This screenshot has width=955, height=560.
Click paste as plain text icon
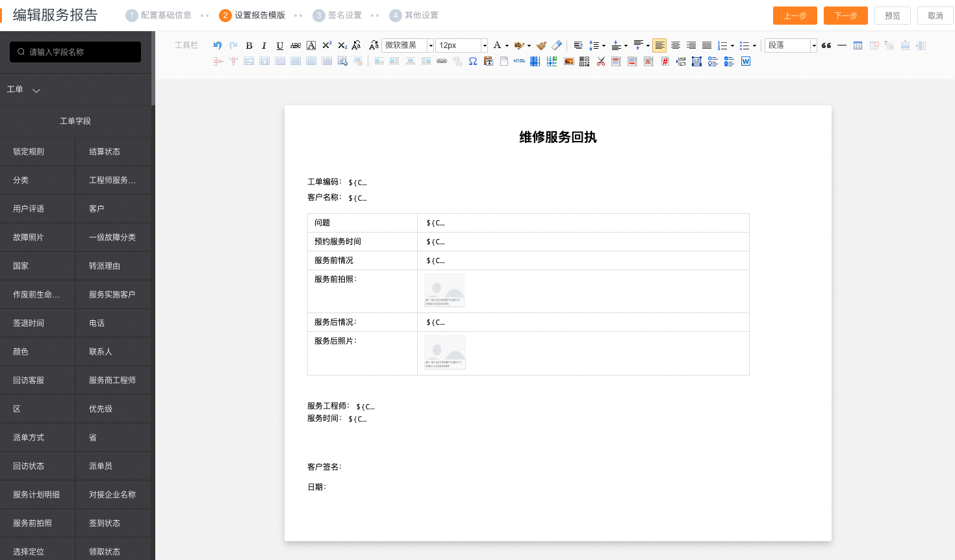(x=489, y=61)
